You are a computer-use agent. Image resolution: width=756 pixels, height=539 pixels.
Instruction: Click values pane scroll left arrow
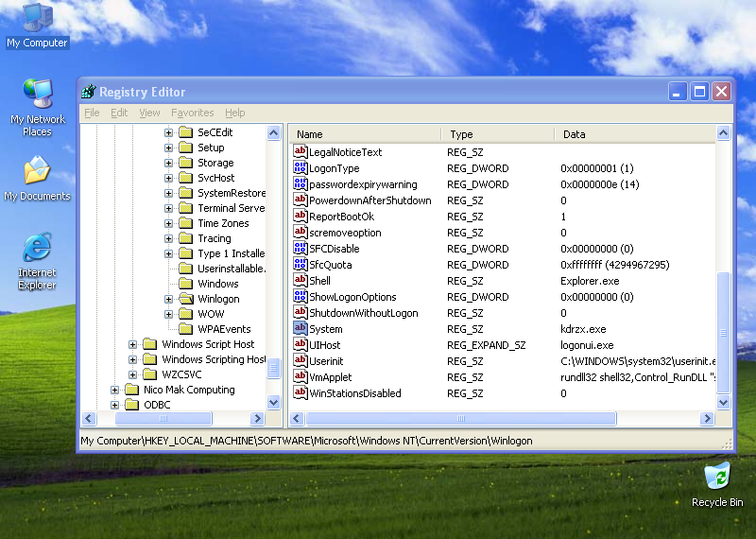pyautogui.click(x=297, y=418)
